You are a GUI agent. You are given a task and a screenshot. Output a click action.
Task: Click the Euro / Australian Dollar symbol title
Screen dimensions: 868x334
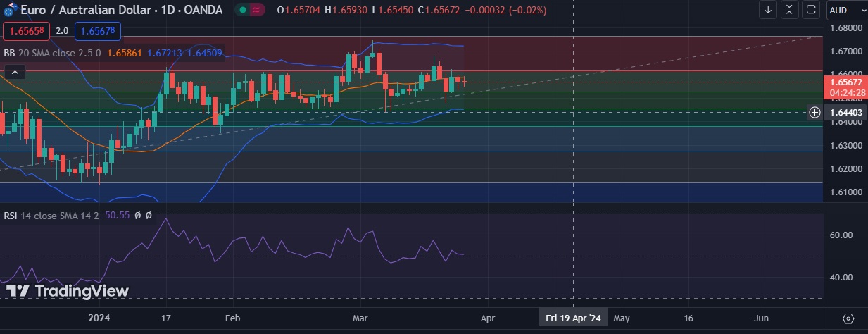pos(91,10)
